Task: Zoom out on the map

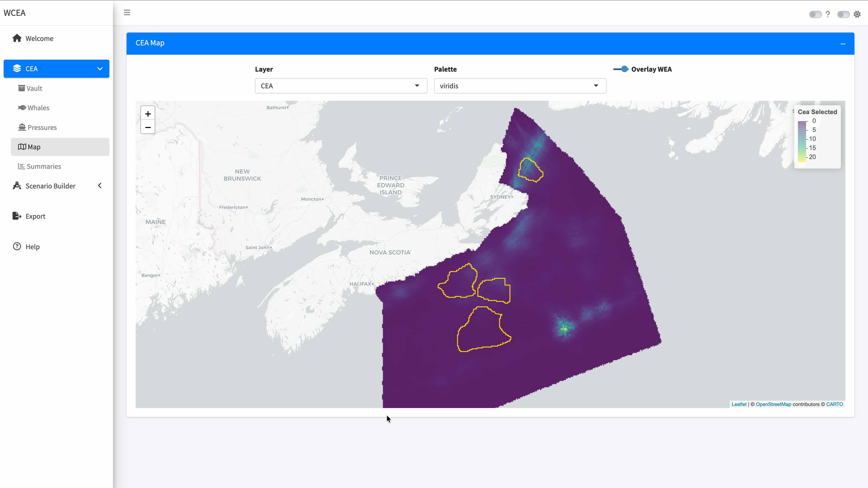Action: (148, 127)
